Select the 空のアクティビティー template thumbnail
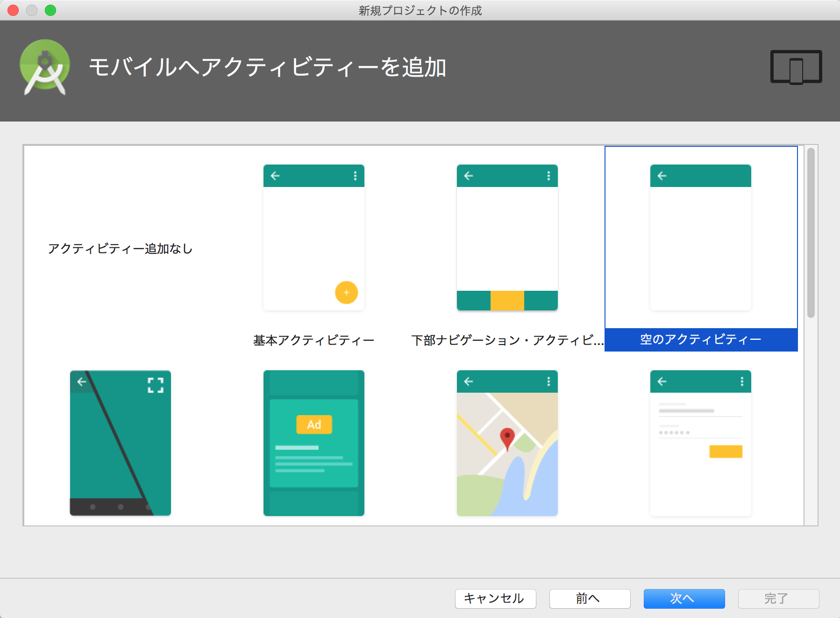Viewport: 840px width, 618px height. click(x=700, y=237)
